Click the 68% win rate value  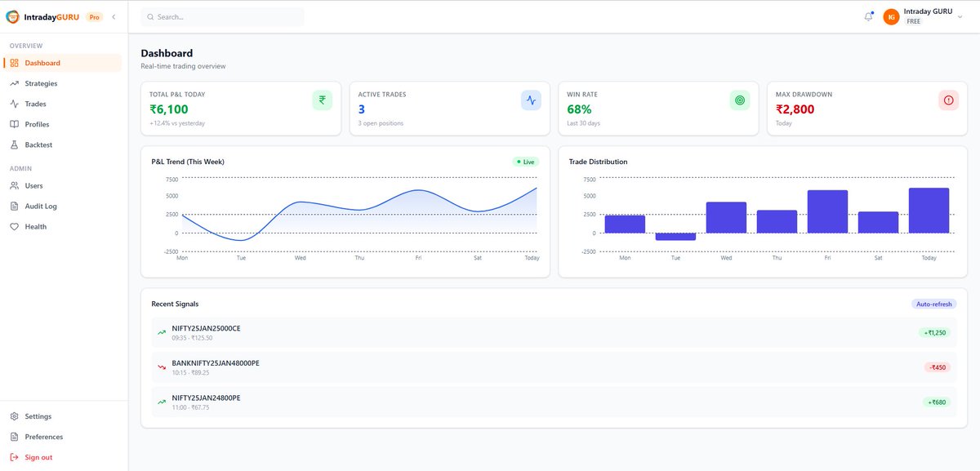pyautogui.click(x=579, y=109)
